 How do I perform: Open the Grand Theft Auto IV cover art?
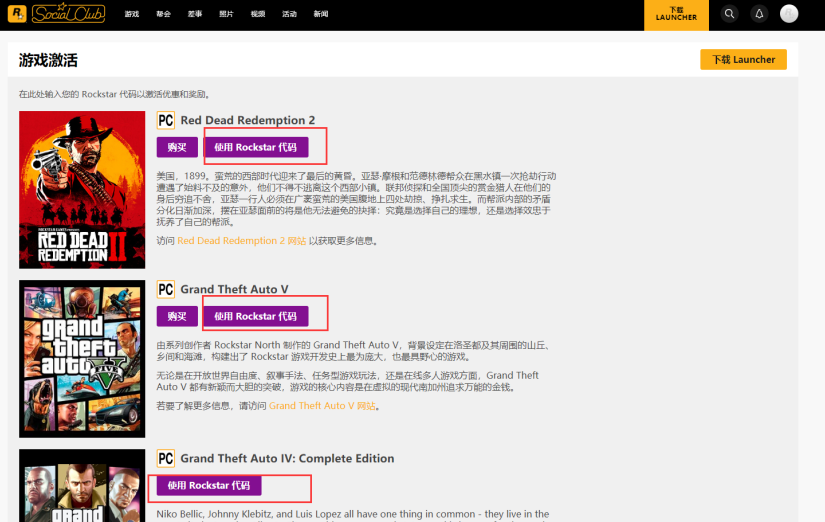82,485
